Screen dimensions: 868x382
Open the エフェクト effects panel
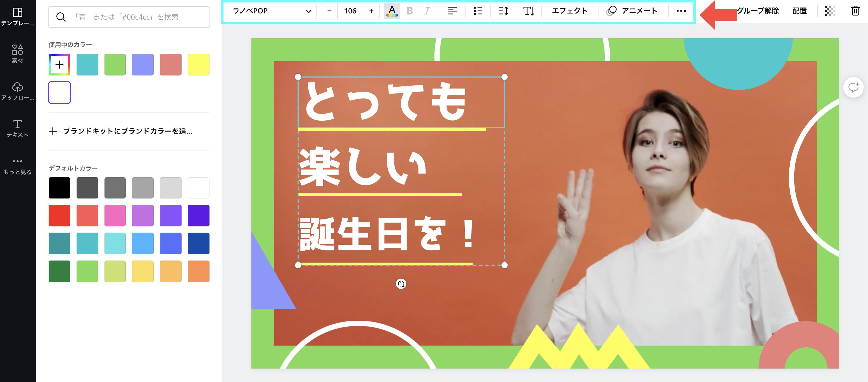[x=570, y=11]
